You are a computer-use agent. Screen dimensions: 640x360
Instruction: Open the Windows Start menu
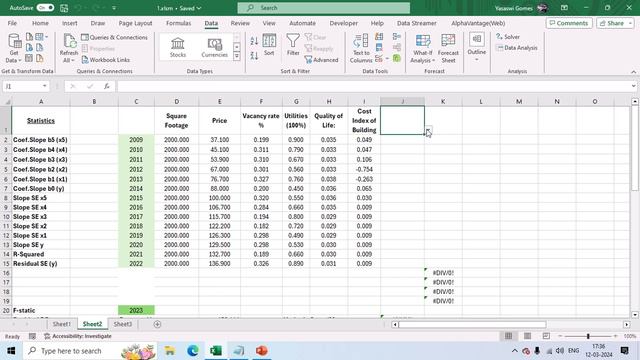(11, 351)
